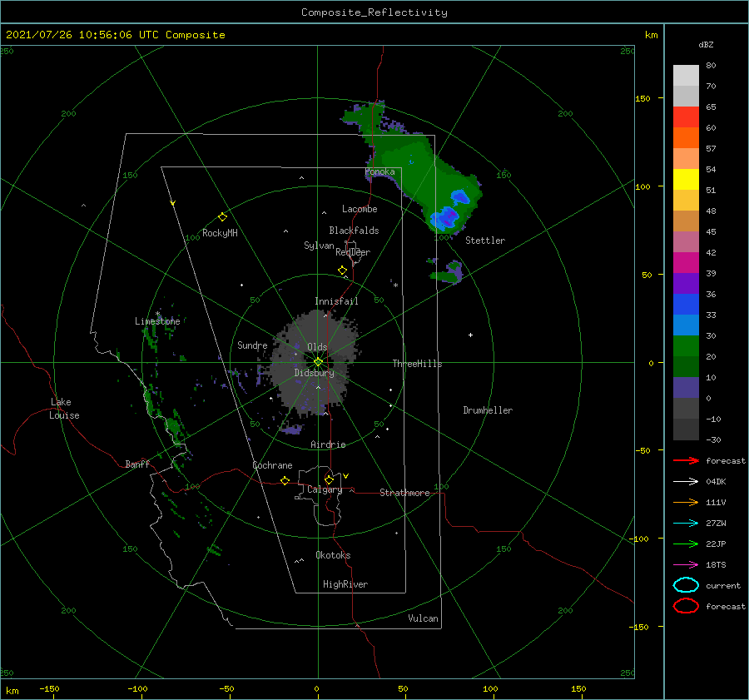
Task: Click the Blackfalds city label
Action: pos(354,231)
